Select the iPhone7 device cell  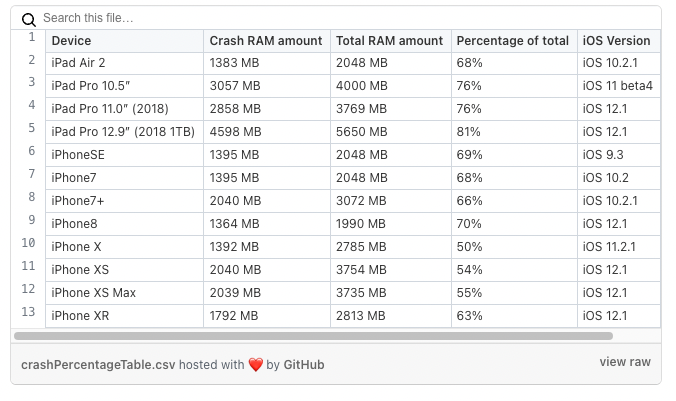point(124,178)
